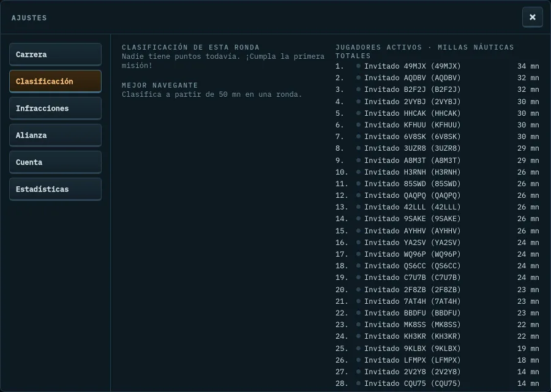Choose player Invitado KH3KR
The image size is (551, 392).
(437, 336)
